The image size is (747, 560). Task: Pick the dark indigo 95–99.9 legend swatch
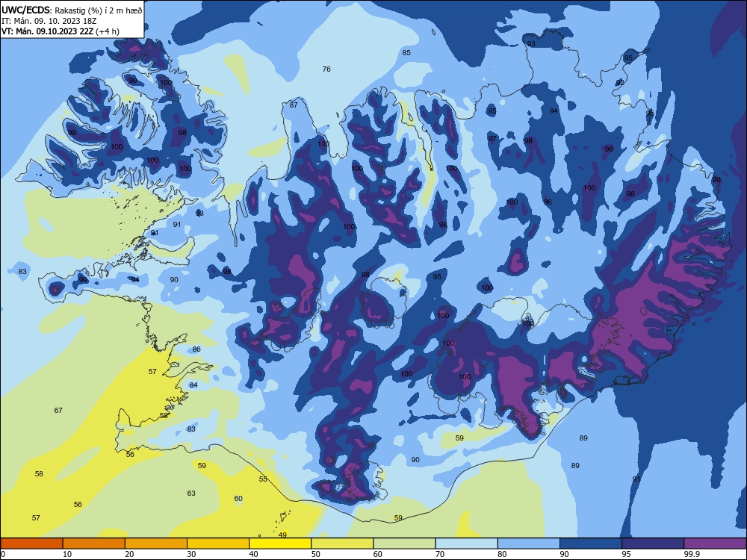coord(653,544)
